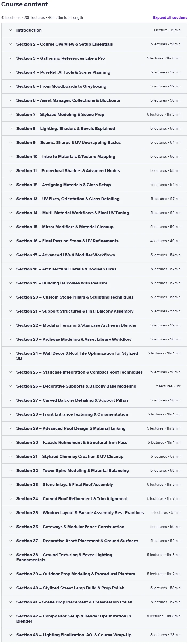Viewport: 189px width, 644px height.
Task: Expand the Introduction section chevron
Action: pos(11,30)
